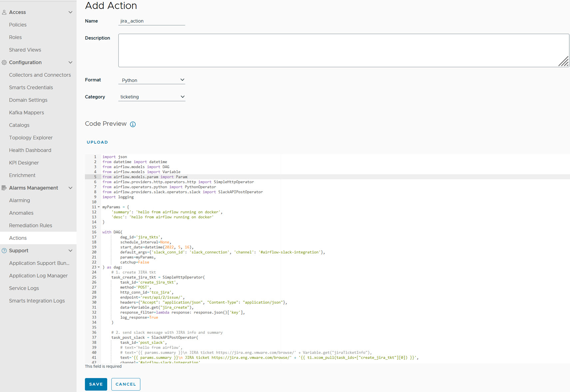The image size is (570, 392).
Task: Open Smarts Credentials page
Action: [31, 87]
